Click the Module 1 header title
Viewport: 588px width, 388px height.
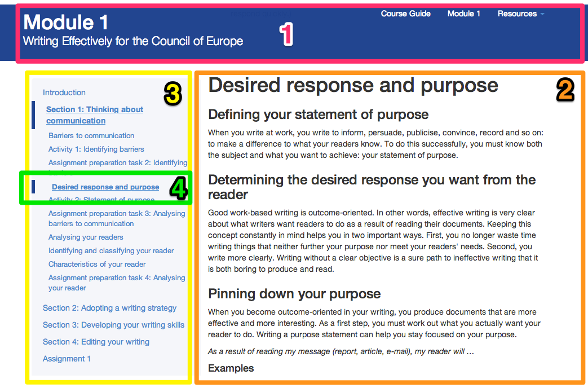[x=66, y=23]
